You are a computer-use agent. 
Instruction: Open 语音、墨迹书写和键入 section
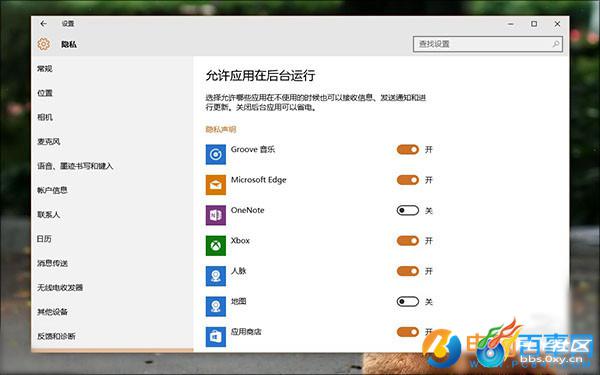pyautogui.click(x=75, y=166)
